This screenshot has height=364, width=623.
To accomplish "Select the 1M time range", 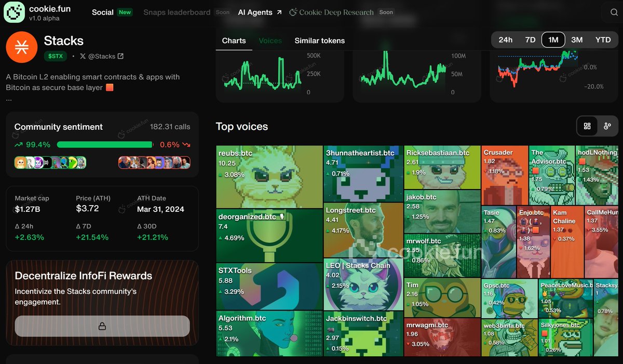I will (x=553, y=40).
